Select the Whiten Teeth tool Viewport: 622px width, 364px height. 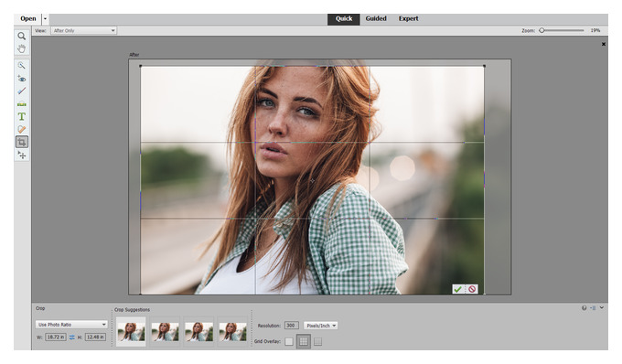[x=21, y=91]
